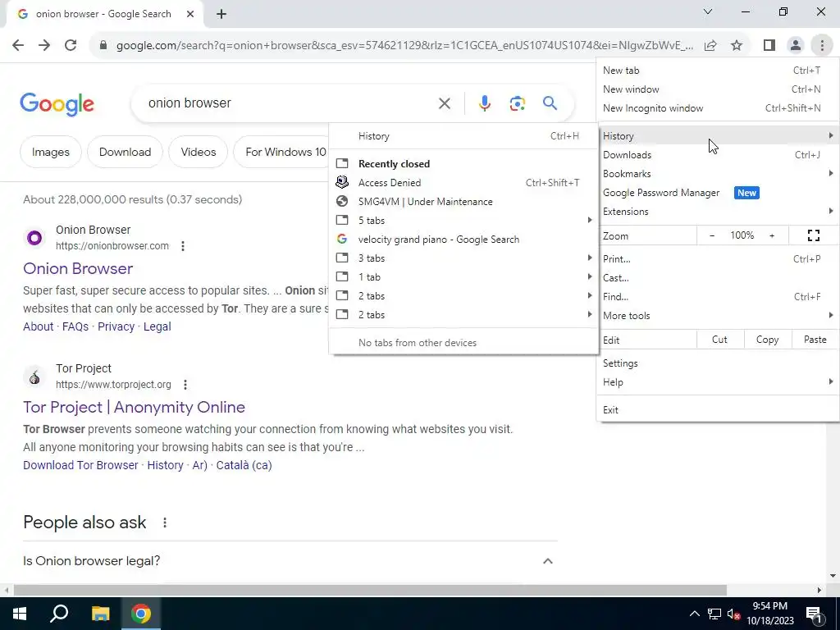Click Copy in Edit row
The image size is (840, 630).
767,340
